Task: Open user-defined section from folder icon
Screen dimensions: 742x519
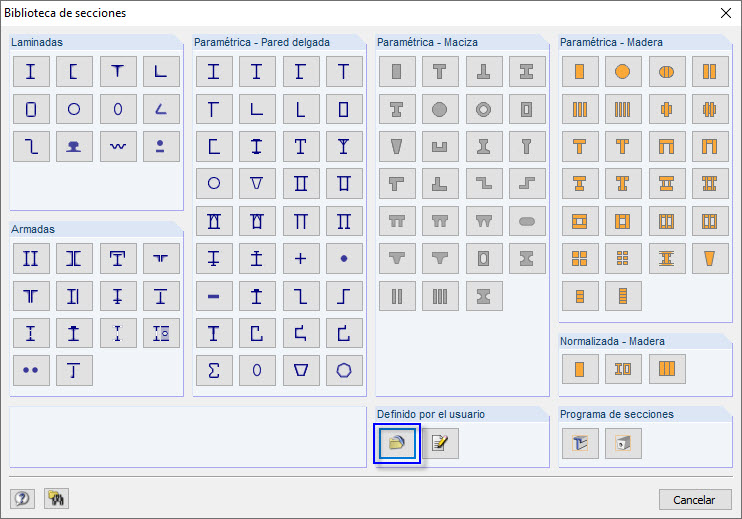Action: (397, 442)
